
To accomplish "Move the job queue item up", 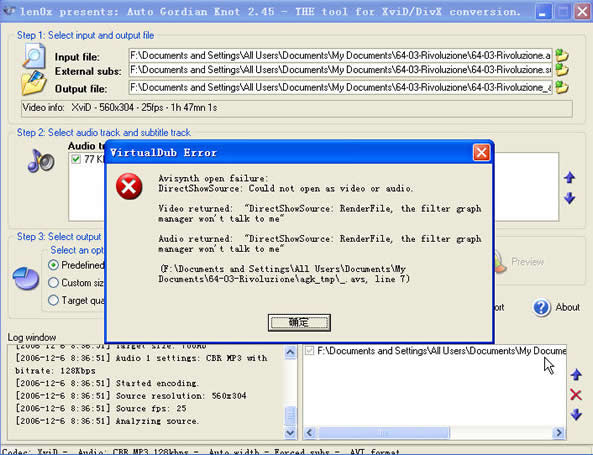I will click(576, 375).
